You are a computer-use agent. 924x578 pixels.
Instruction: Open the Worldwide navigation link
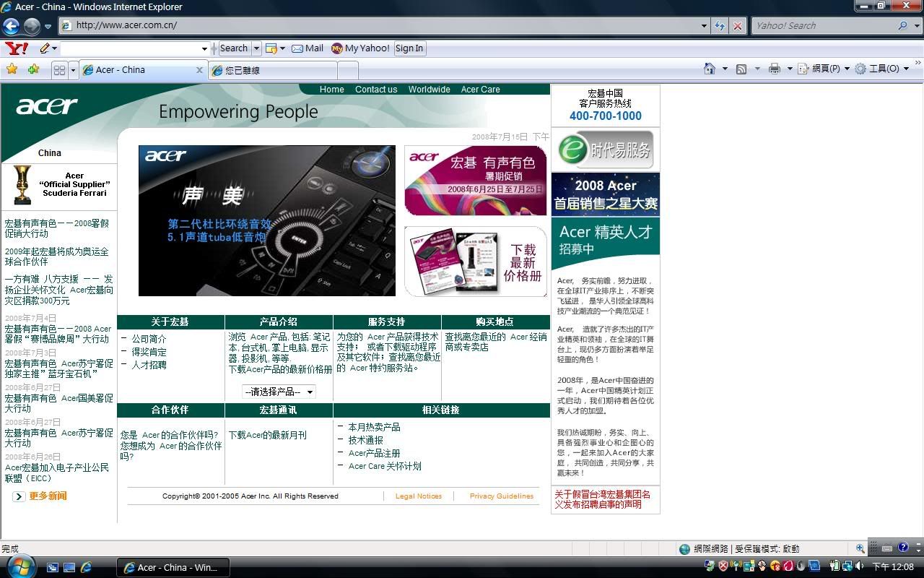pos(429,90)
